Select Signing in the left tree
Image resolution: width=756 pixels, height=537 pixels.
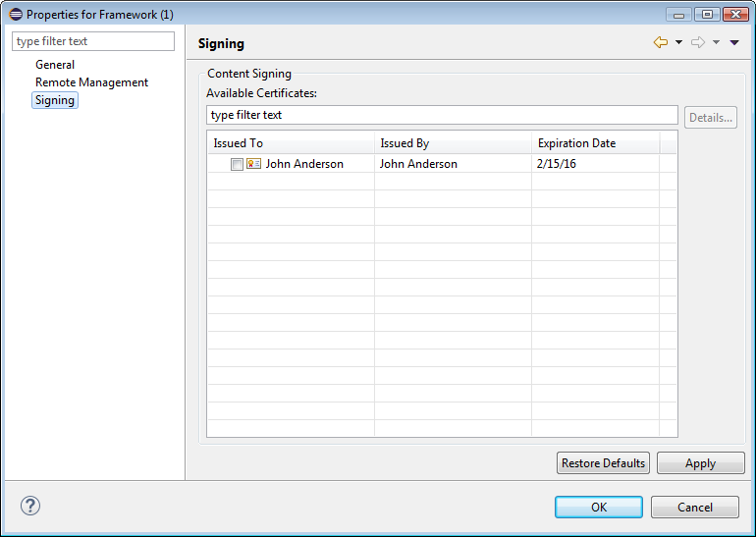[x=55, y=100]
